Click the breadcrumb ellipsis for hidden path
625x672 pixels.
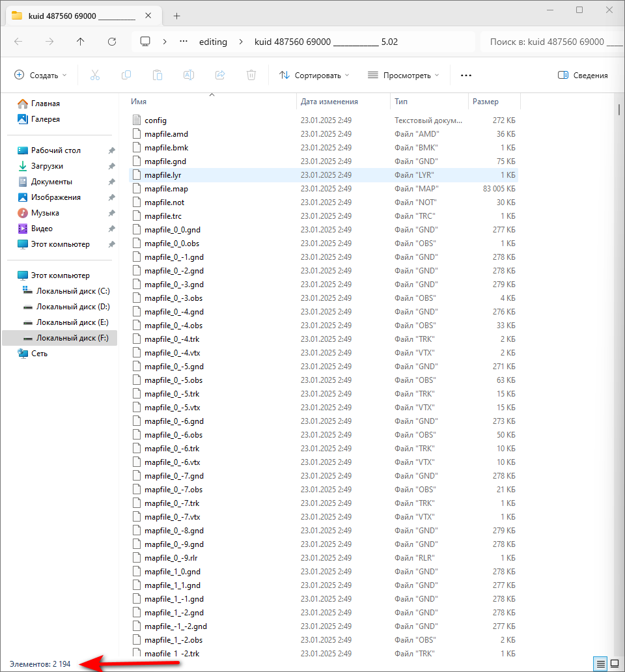(184, 42)
